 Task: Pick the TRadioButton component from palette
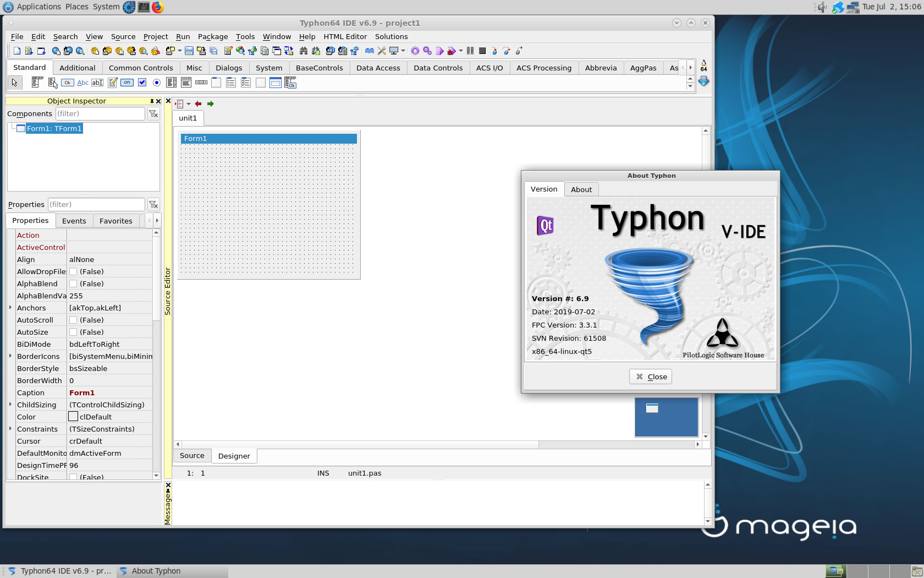tap(157, 83)
